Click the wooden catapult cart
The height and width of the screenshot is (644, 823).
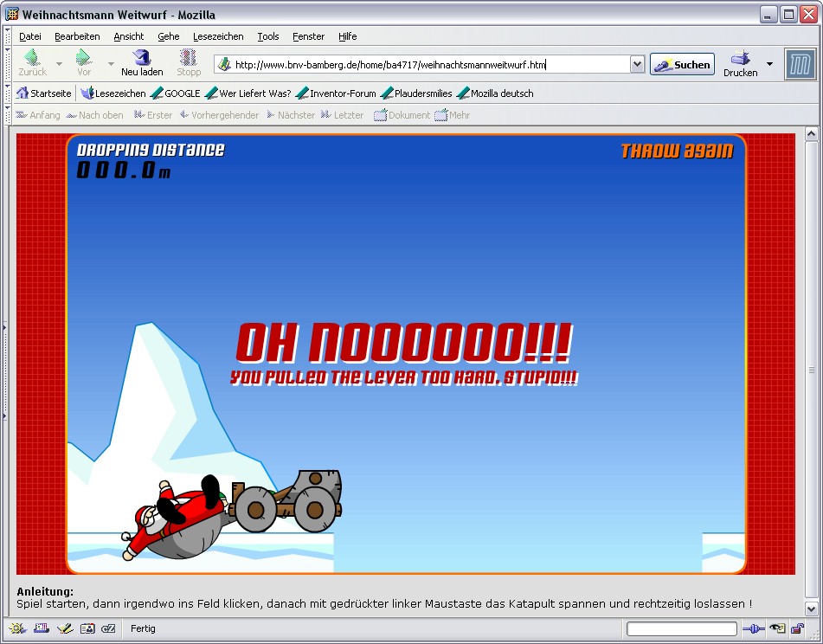coord(286,501)
